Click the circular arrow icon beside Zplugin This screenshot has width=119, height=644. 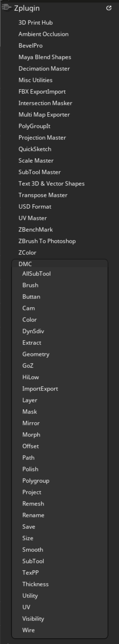click(109, 8)
